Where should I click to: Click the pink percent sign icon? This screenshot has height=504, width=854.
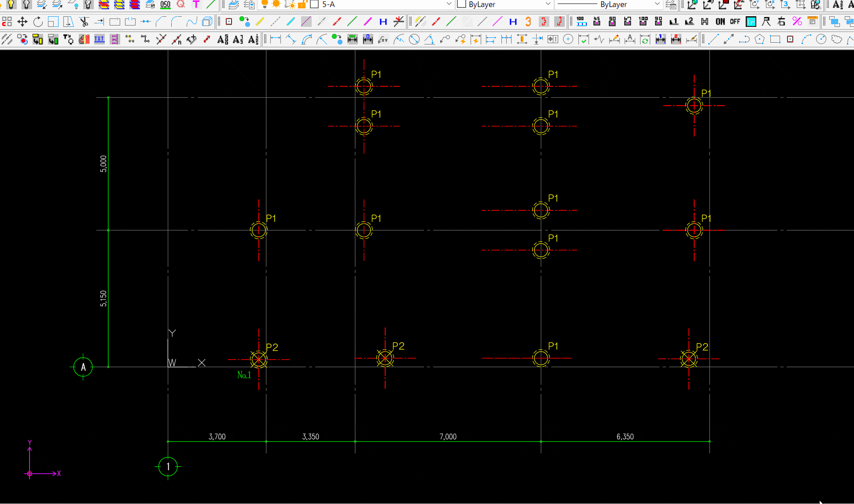797,21
